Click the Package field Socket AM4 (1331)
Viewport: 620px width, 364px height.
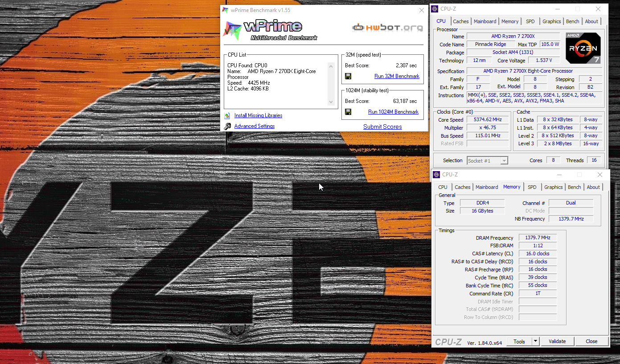click(513, 52)
